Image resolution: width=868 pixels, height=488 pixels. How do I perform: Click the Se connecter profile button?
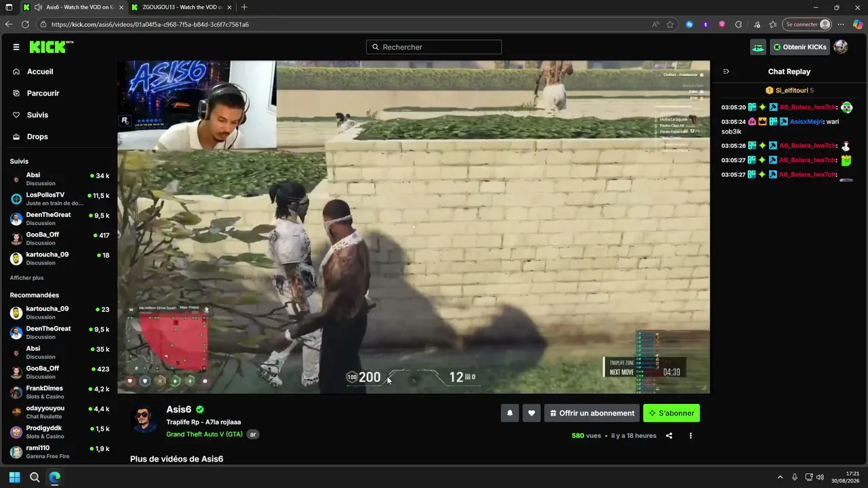[807, 24]
